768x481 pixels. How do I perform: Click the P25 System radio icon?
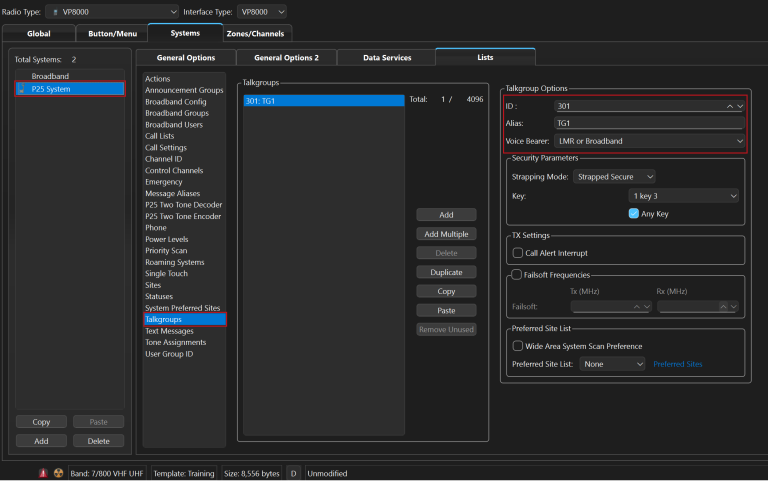21,89
